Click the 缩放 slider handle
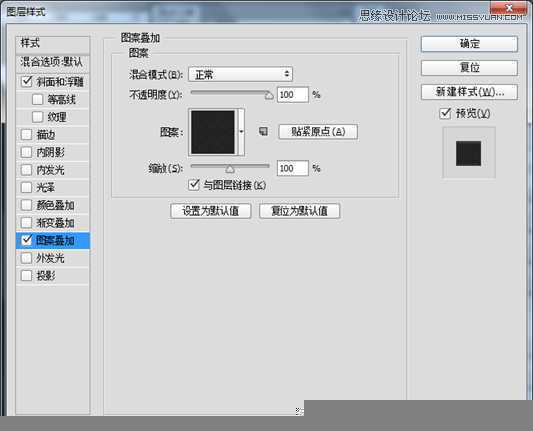533x431 pixels. point(230,169)
